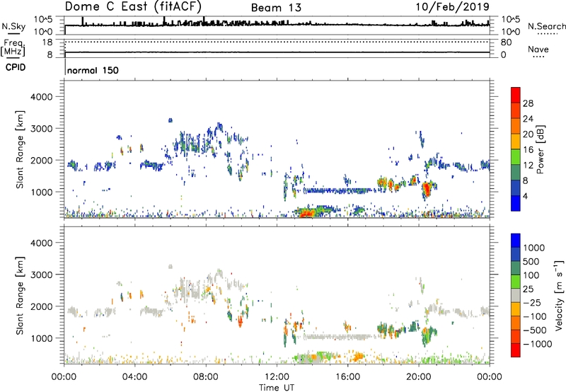Click the '4000' tick on power panel
This screenshot has height=392, width=566.
click(x=42, y=97)
